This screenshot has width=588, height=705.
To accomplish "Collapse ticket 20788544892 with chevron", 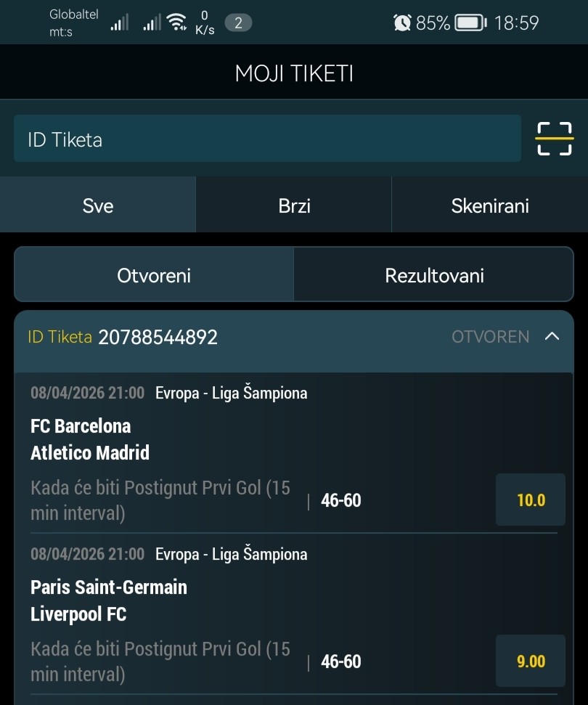I will click(552, 336).
